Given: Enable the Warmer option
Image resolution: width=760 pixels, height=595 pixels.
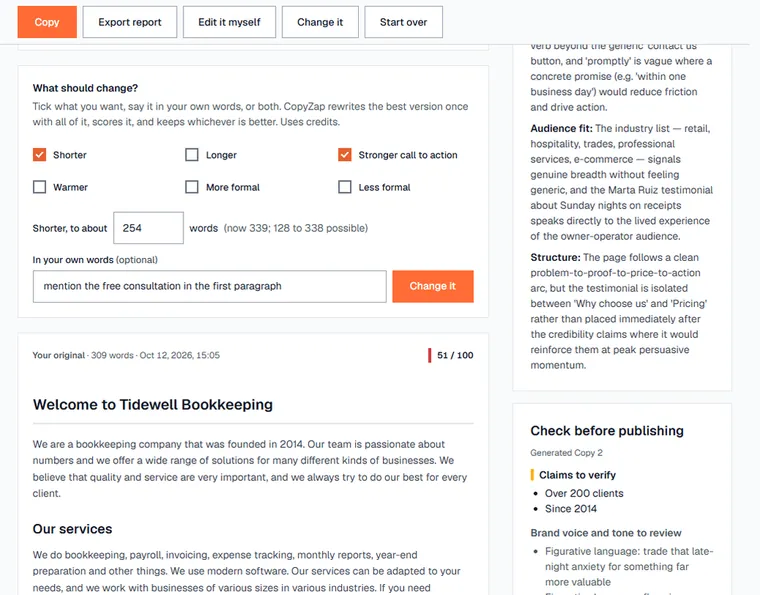Looking at the screenshot, I should tap(39, 187).
